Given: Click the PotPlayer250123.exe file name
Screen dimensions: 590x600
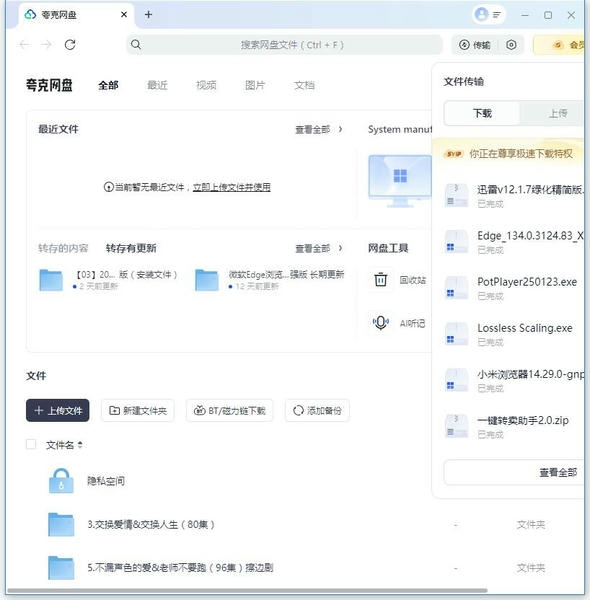Looking at the screenshot, I should point(527,282).
